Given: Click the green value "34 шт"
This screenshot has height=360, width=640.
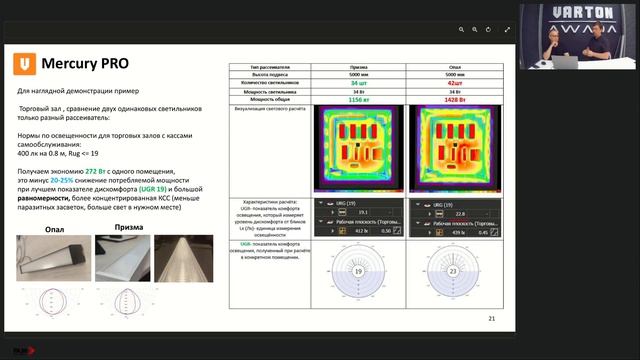Looking at the screenshot, I should click(358, 83).
